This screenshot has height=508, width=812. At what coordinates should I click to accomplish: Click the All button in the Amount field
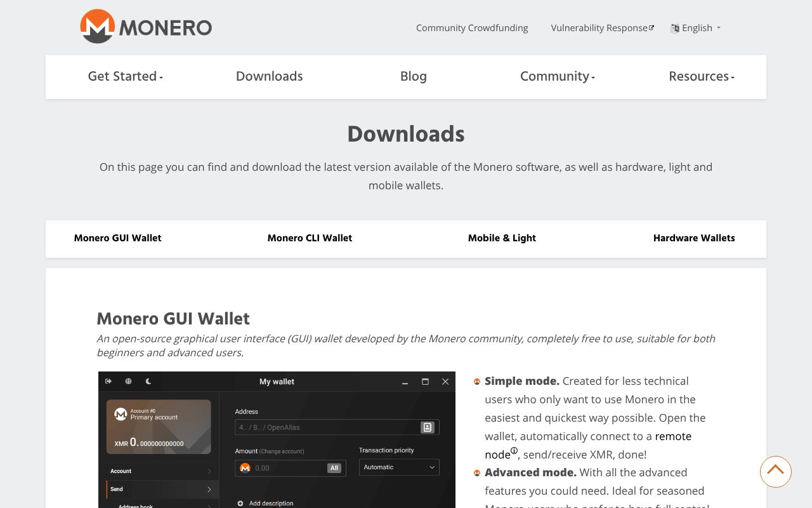[334, 468]
